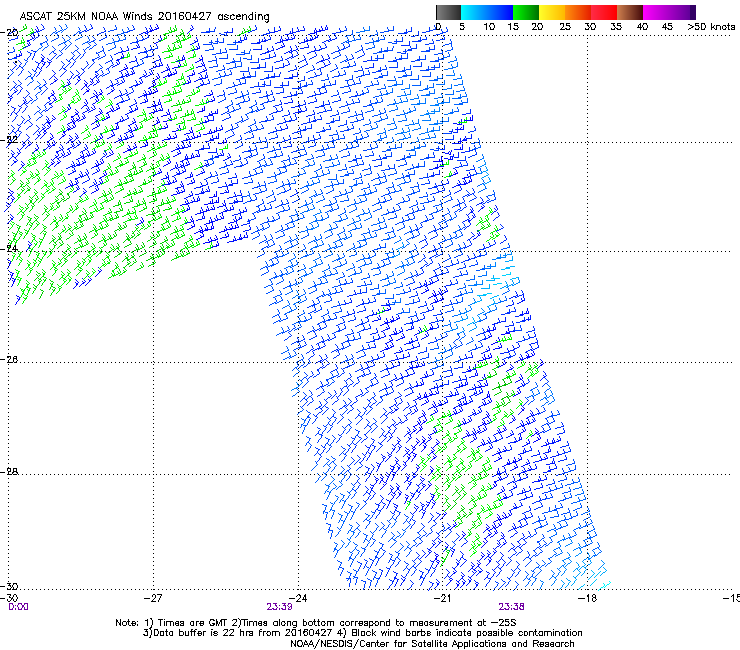Click the purple '23:38' time label

point(512,607)
